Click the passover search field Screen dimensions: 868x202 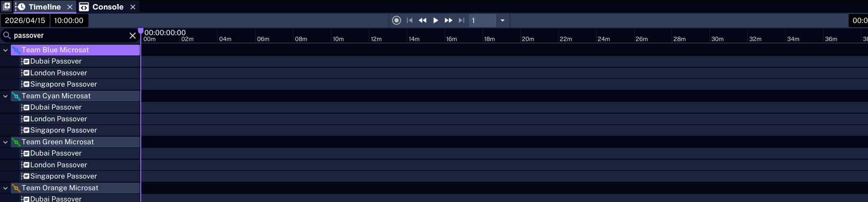(x=70, y=35)
